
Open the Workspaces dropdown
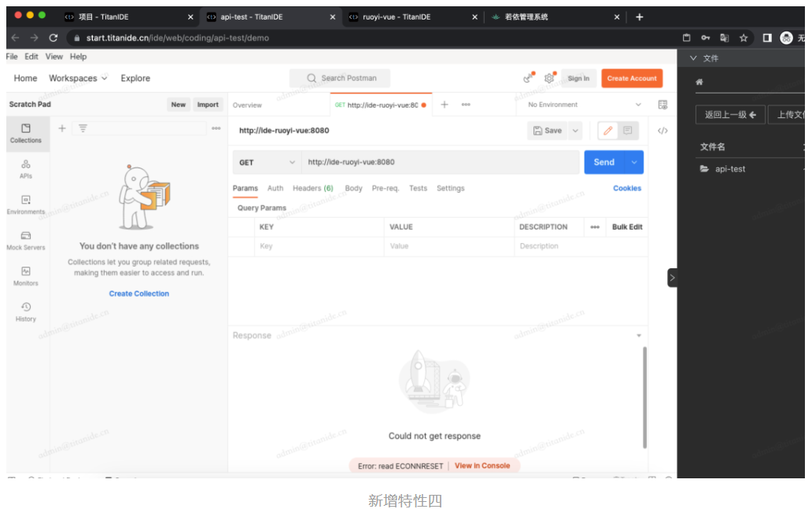coord(78,78)
